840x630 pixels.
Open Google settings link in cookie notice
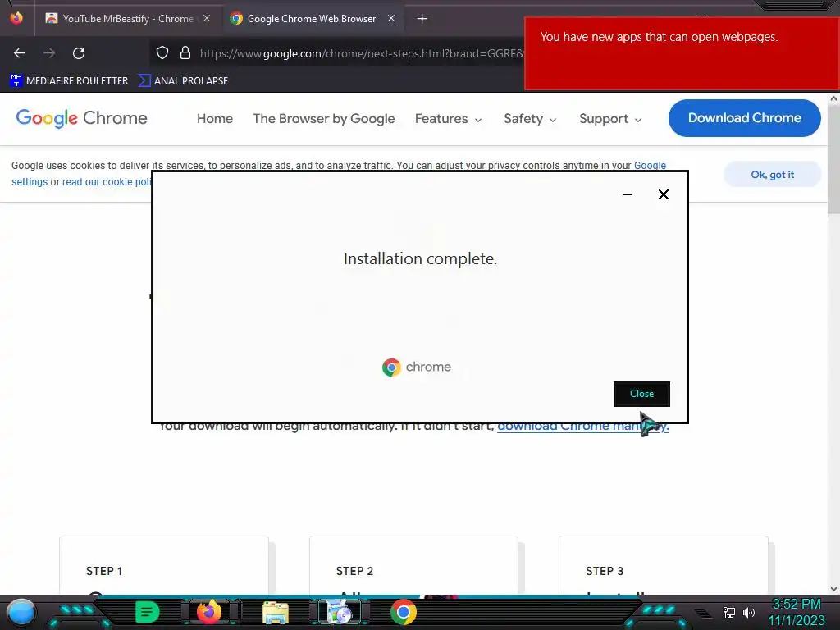[x=650, y=166]
